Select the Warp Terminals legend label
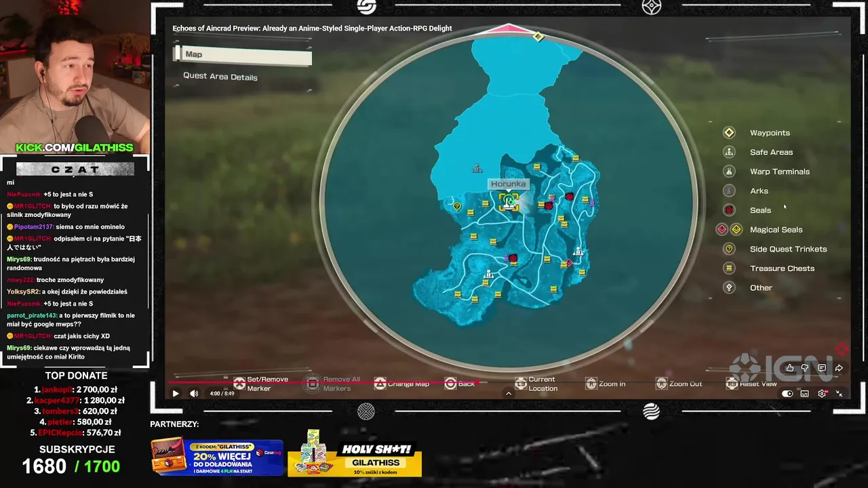868x488 pixels. pyautogui.click(x=780, y=171)
